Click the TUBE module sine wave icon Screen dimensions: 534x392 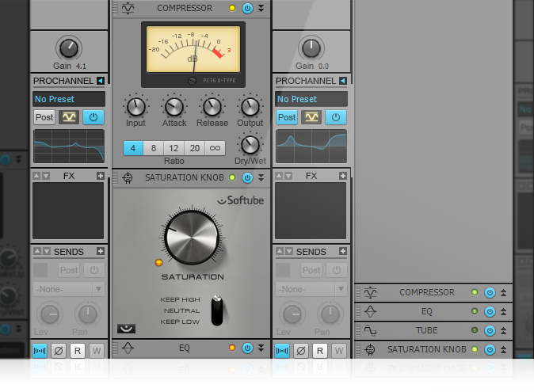pos(370,331)
